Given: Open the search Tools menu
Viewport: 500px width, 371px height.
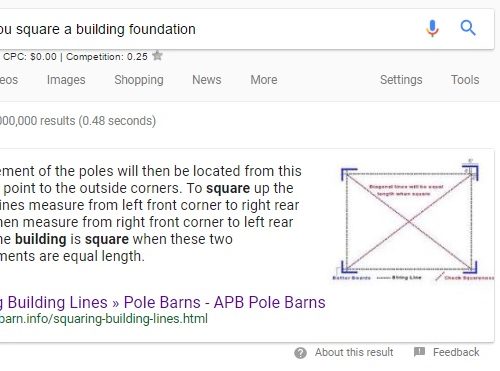Looking at the screenshot, I should pos(465,80).
